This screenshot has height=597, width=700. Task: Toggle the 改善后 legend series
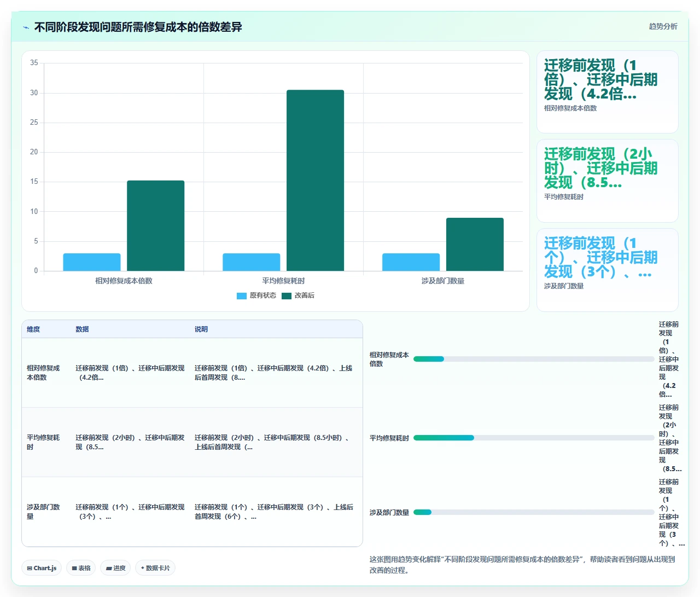[x=298, y=295]
